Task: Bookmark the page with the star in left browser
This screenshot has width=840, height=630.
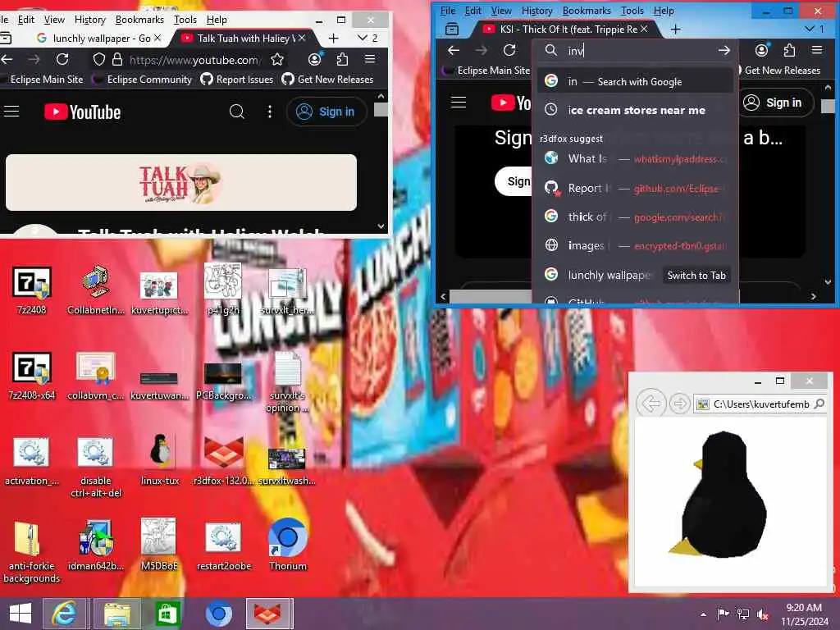Action: click(277, 59)
